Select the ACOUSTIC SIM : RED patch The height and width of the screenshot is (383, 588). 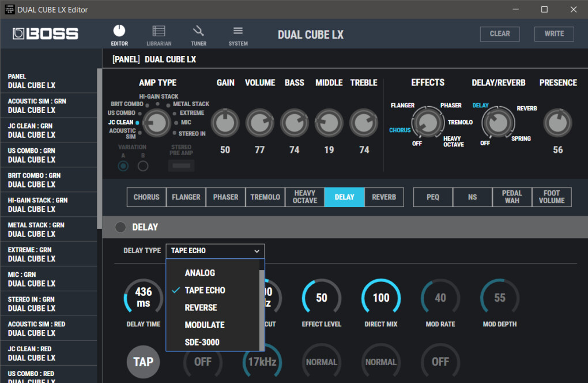pyautogui.click(x=48, y=328)
